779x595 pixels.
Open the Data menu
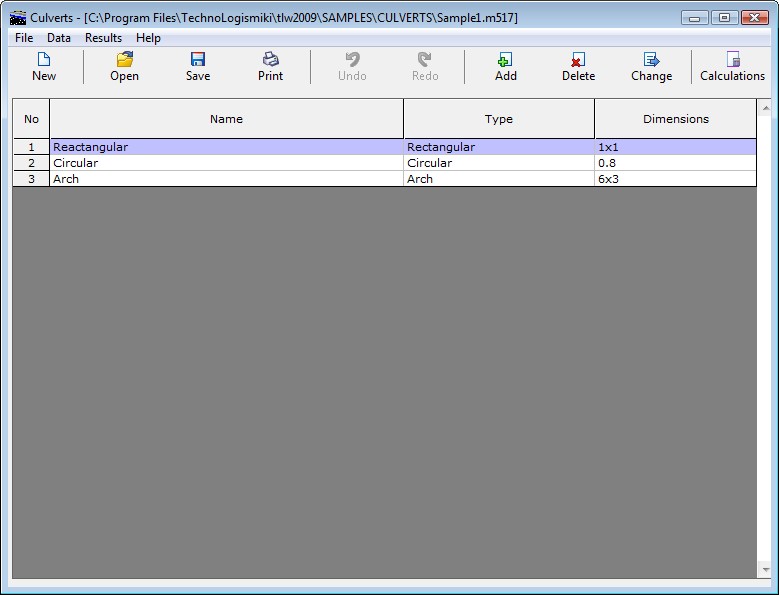coord(59,38)
